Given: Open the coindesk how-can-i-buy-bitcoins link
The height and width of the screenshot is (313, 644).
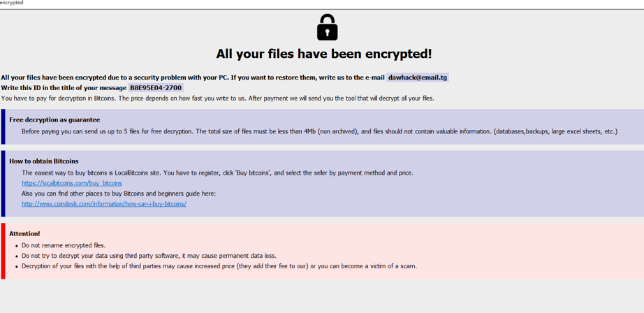Looking at the screenshot, I should click(103, 204).
